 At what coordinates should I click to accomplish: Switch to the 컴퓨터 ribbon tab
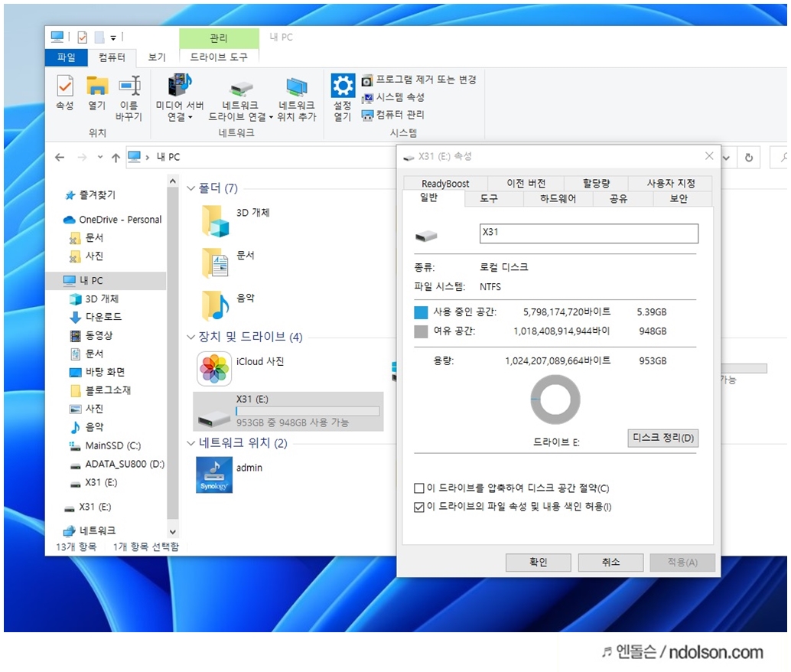pyautogui.click(x=112, y=57)
